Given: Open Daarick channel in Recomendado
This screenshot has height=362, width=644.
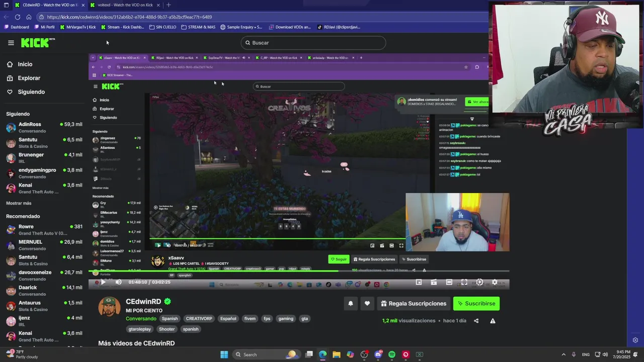Looking at the screenshot, I should pos(44,291).
